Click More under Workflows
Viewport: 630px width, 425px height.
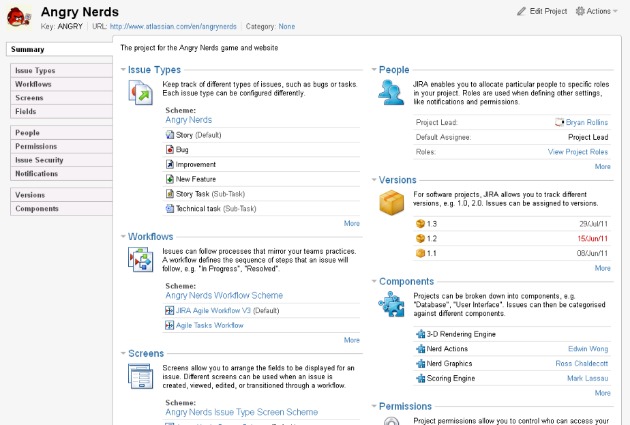click(352, 340)
